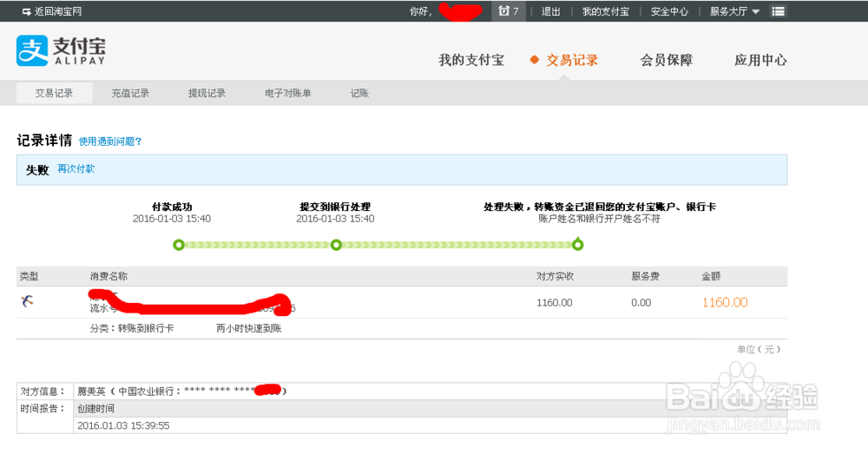This screenshot has width=868, height=454.
Task: Click the service fee value 0.00
Action: tap(641, 302)
